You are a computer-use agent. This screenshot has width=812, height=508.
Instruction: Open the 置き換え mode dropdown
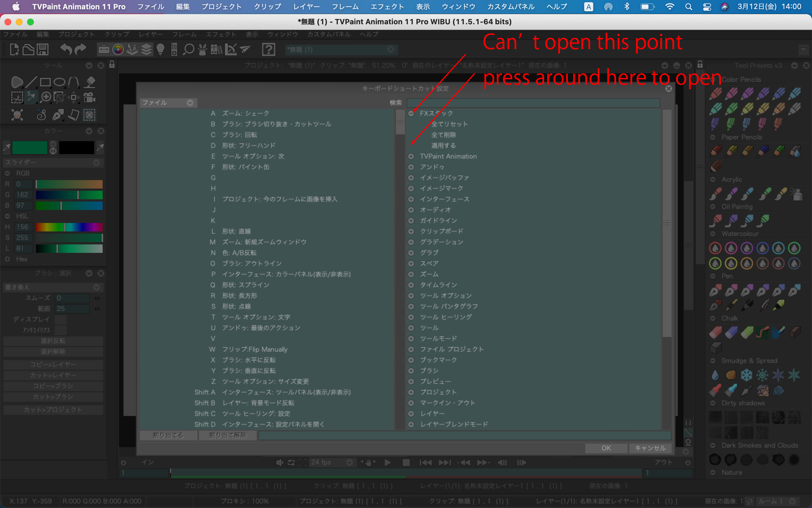coord(53,287)
